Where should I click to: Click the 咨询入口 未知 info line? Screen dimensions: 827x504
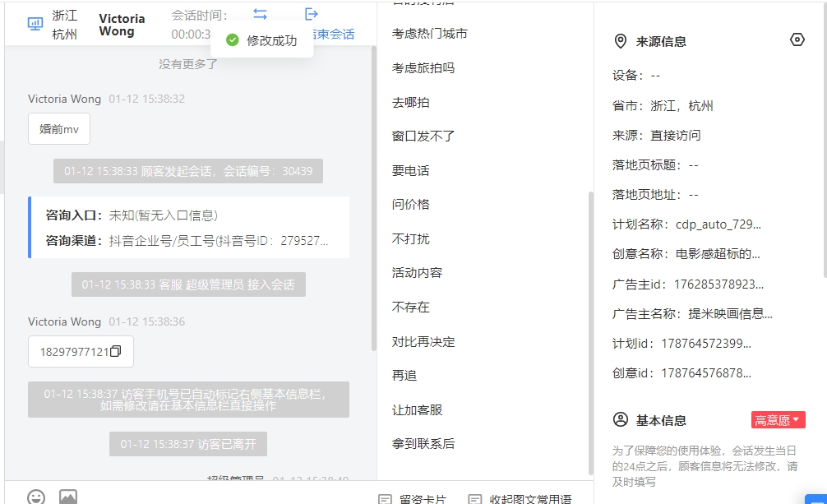(132, 215)
